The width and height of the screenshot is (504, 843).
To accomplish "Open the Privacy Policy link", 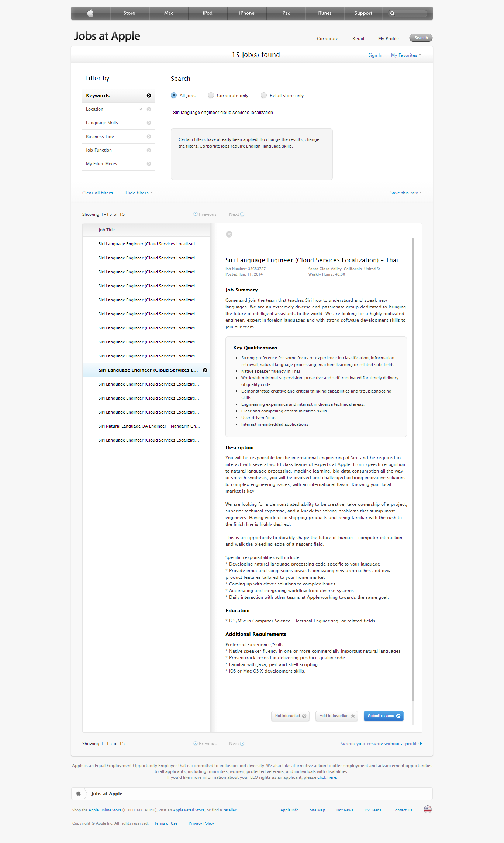I will click(201, 823).
